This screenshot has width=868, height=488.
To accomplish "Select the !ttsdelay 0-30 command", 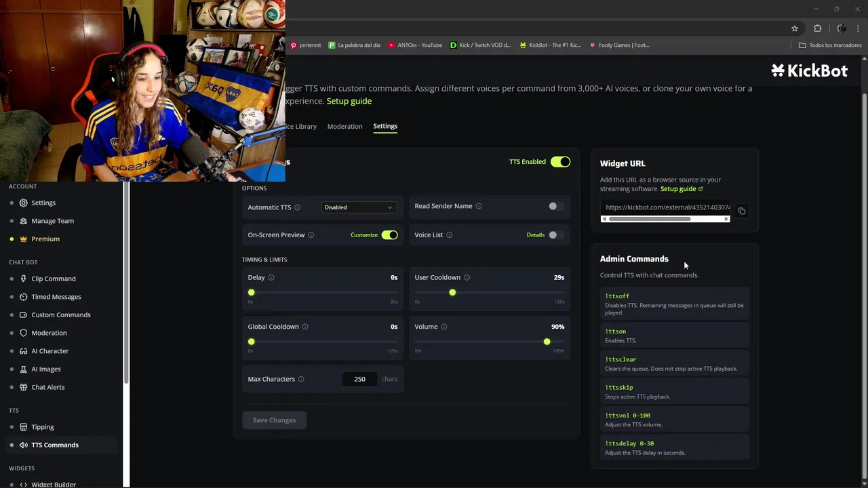I will (675, 447).
